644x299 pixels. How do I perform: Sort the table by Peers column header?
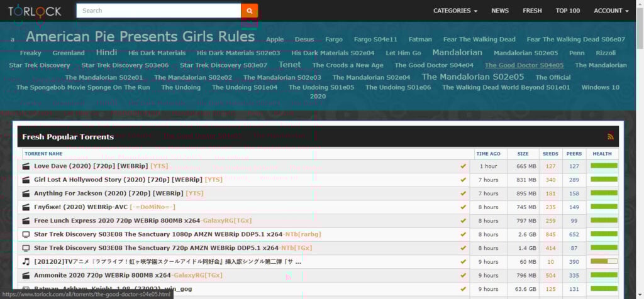click(x=574, y=154)
